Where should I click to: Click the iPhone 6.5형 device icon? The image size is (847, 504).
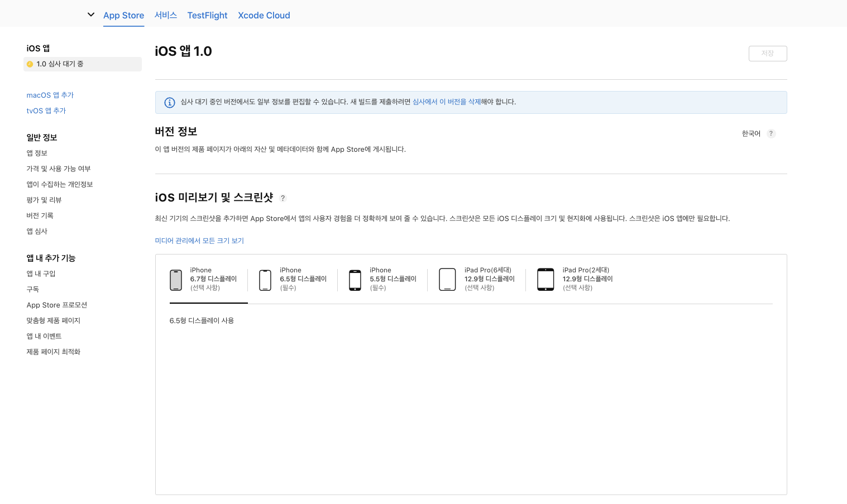[265, 280]
